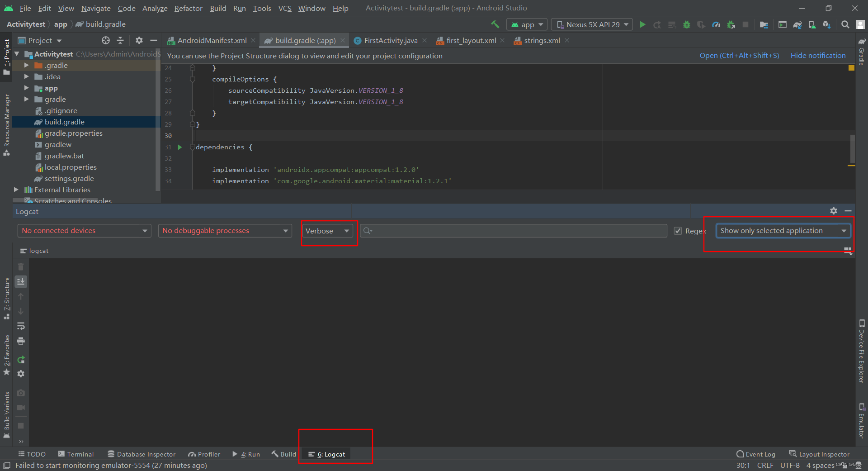This screenshot has width=868, height=471.
Task: Open 'Show only selected application' filter dropdown
Action: tap(783, 231)
